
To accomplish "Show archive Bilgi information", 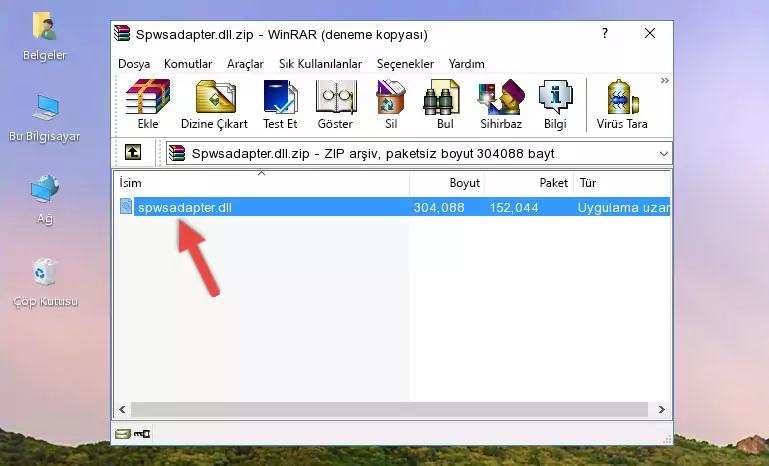I will (555, 104).
